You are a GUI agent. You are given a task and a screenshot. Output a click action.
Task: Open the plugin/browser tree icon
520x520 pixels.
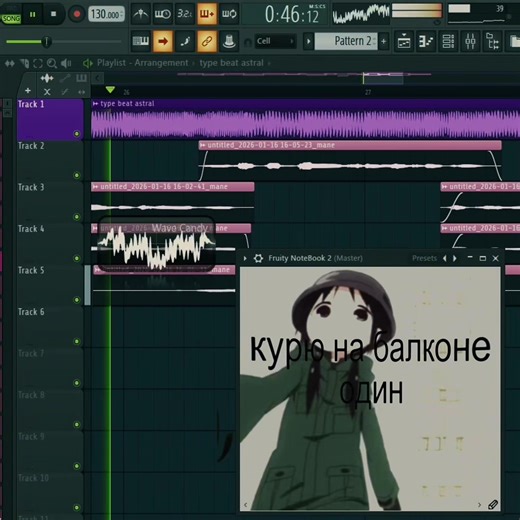tap(492, 42)
